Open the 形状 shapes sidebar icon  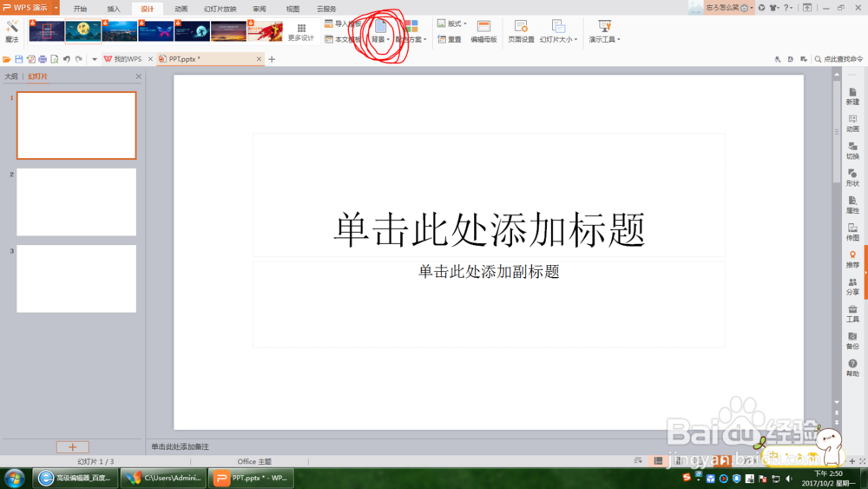[x=852, y=178]
